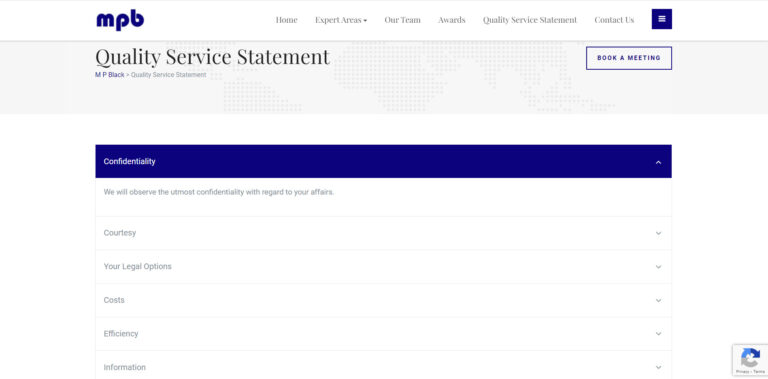
Task: Click the mpb logo
Action: (120, 20)
